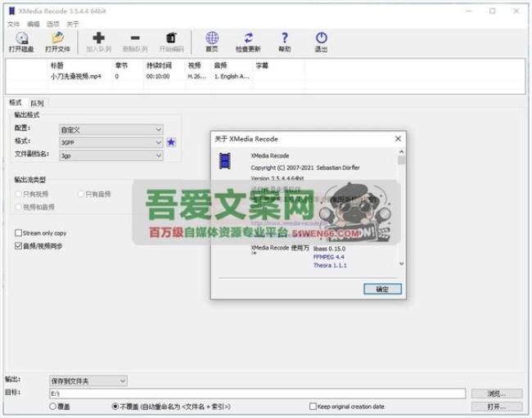Click the blue star favorite icon
The image size is (532, 418).
tap(171, 142)
